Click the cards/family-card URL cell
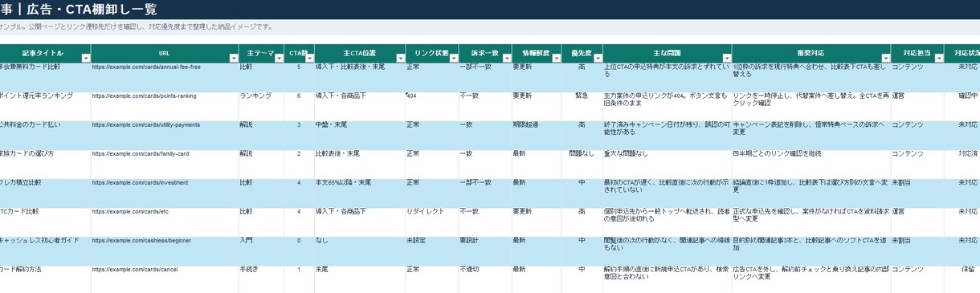Image resolution: width=980 pixels, height=293 pixels. (x=165, y=165)
